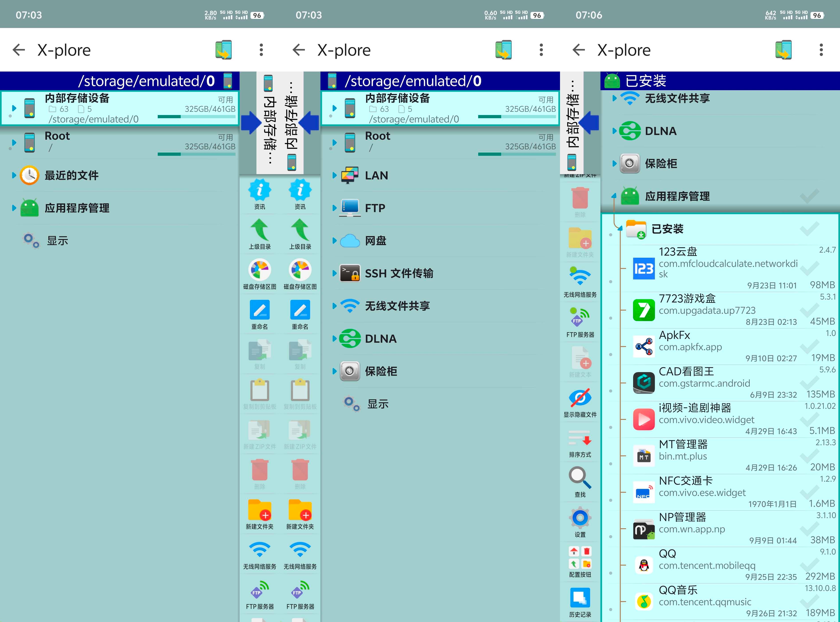Expand the 最近的文件 arrow
This screenshot has height=622, width=840.
coord(14,175)
